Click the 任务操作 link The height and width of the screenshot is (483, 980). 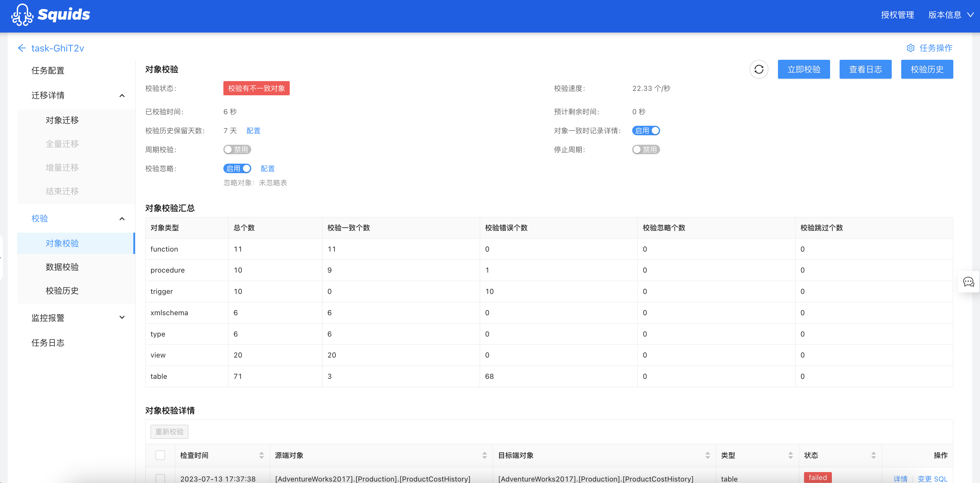(x=936, y=48)
